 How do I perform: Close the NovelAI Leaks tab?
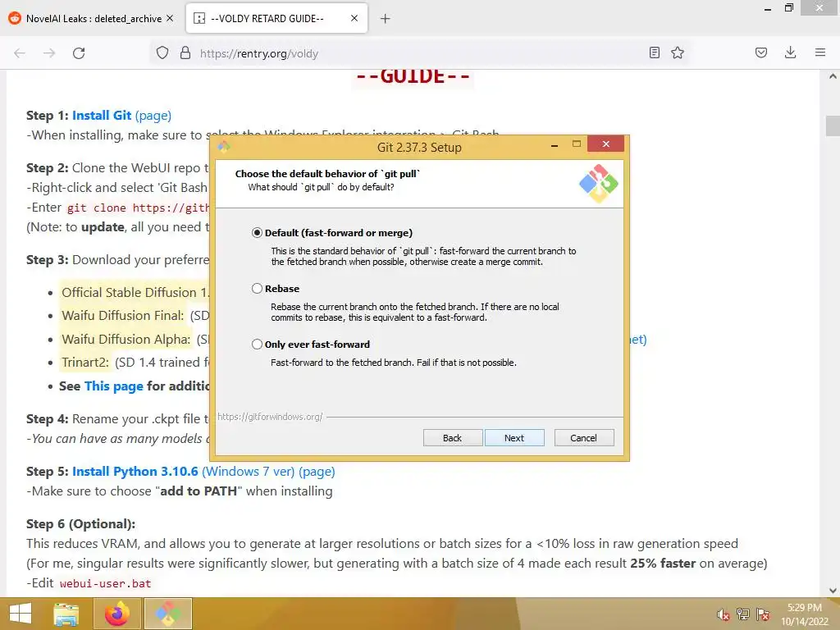point(170,18)
